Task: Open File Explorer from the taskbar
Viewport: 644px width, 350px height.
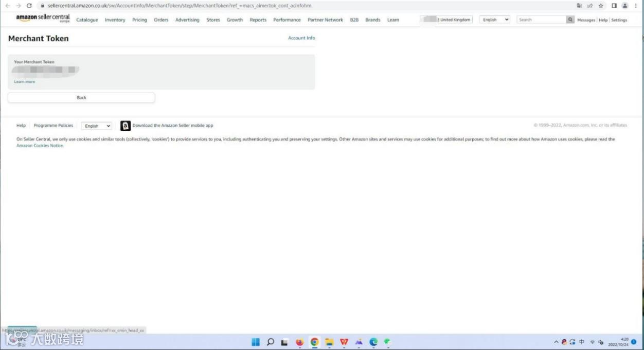Action: click(329, 342)
